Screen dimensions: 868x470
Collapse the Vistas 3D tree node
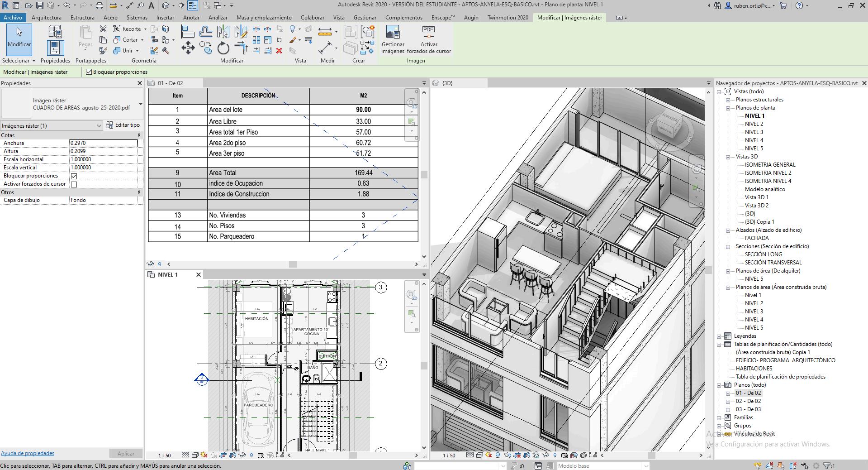click(x=728, y=157)
